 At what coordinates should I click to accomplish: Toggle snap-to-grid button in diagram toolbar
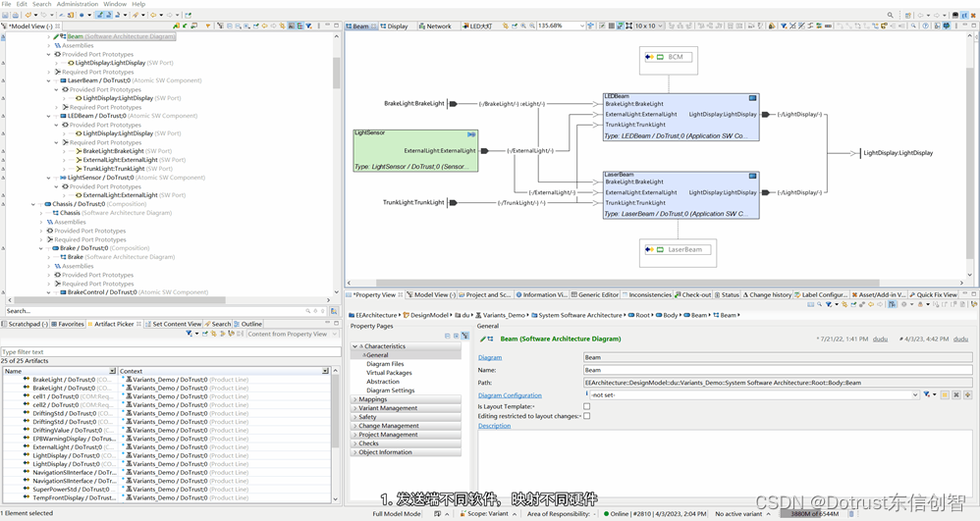tap(620, 26)
